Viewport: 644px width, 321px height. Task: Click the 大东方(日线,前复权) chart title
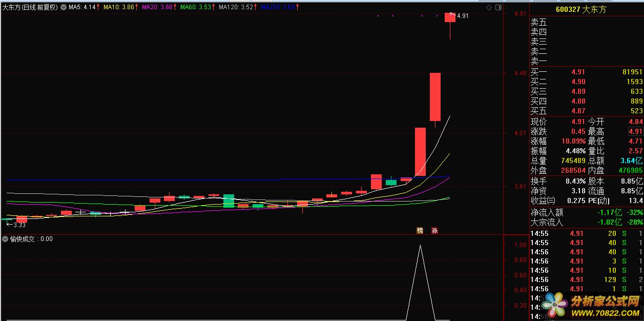30,8
